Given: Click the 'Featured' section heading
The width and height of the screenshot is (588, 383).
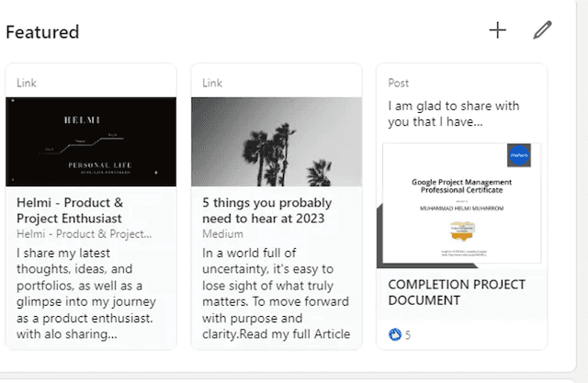Looking at the screenshot, I should pyautogui.click(x=42, y=32).
